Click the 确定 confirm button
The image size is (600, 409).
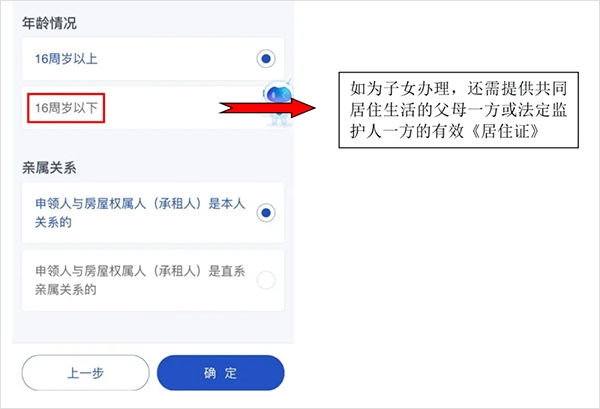pyautogui.click(x=220, y=373)
